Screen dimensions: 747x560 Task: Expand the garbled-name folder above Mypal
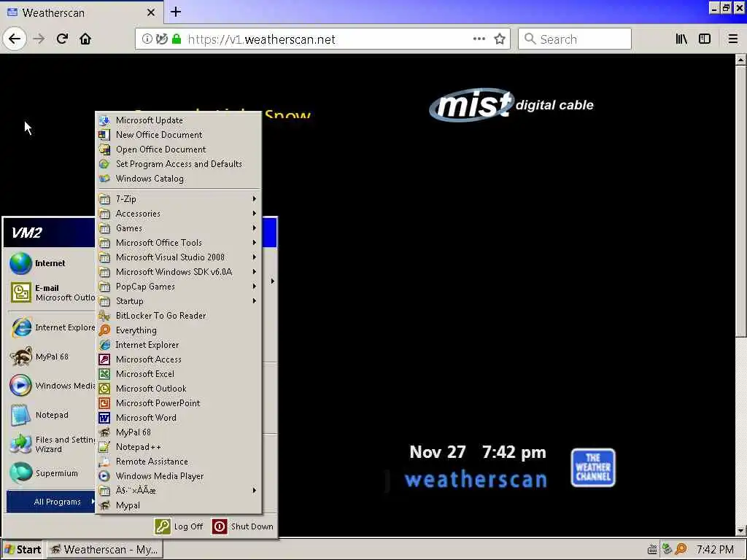178,491
